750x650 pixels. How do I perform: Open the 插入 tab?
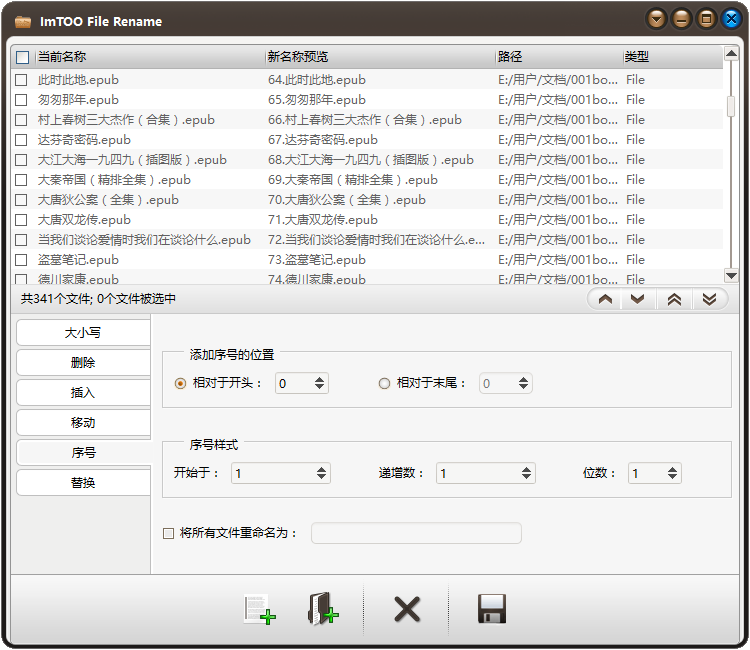83,393
